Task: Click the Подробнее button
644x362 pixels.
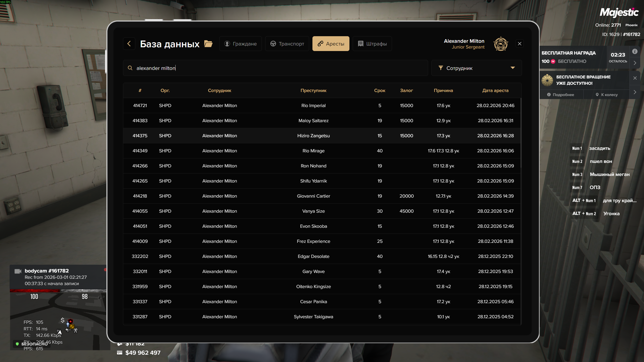Action: pyautogui.click(x=561, y=95)
